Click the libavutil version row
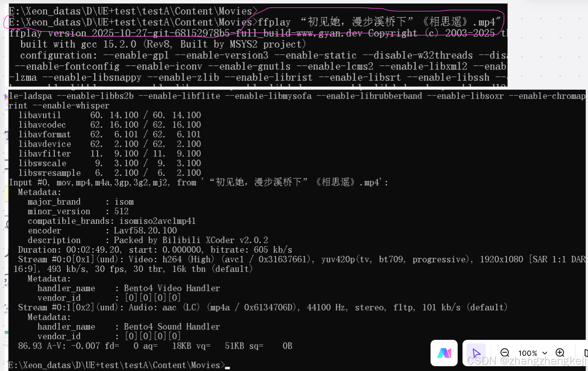The height and width of the screenshot is (371, 588). pos(110,115)
